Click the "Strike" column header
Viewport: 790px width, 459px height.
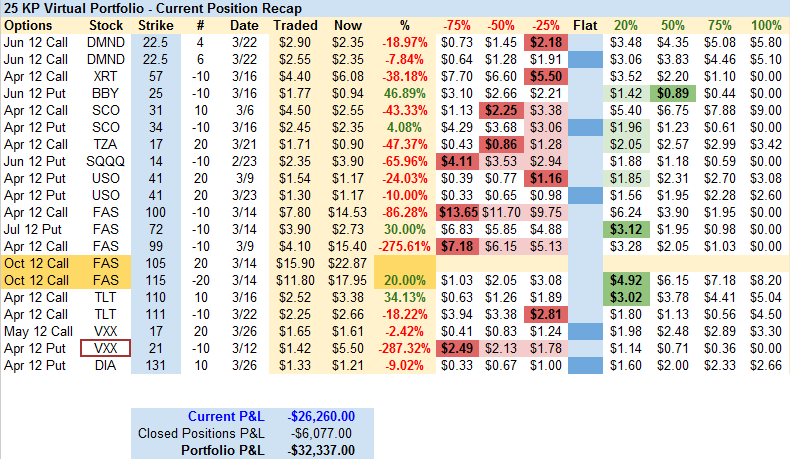(x=156, y=24)
